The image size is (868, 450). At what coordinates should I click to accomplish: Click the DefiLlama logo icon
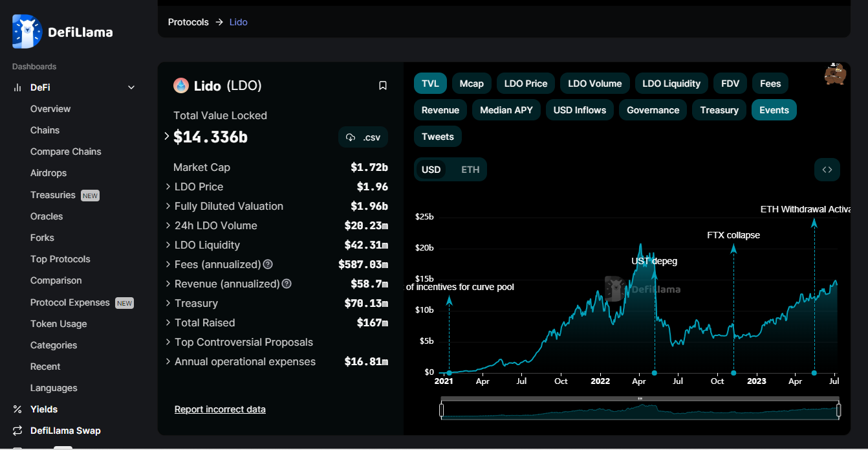coord(27,32)
